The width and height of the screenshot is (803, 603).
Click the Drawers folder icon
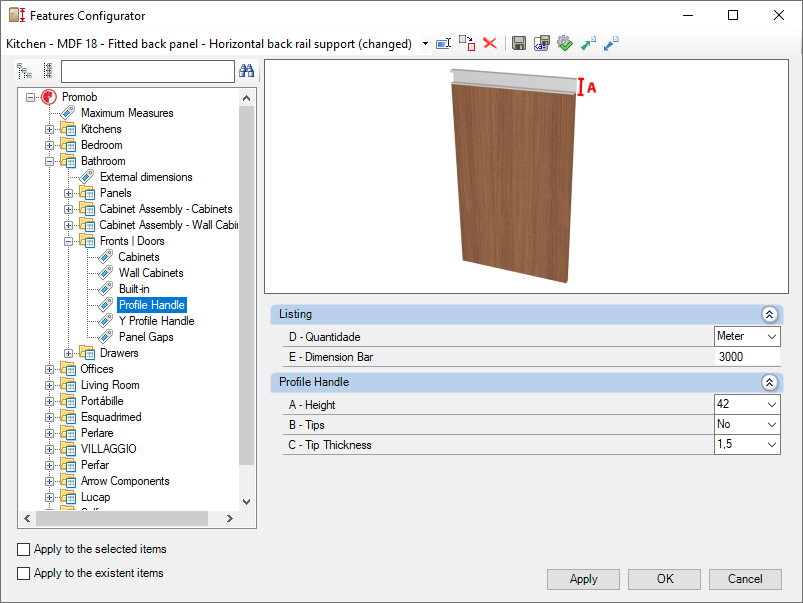tap(87, 353)
